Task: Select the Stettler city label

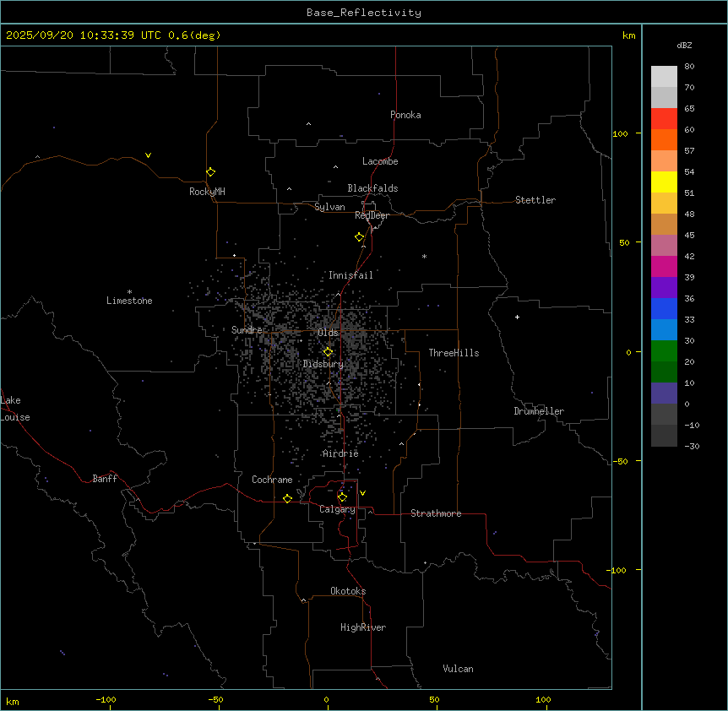Action: 535,200
